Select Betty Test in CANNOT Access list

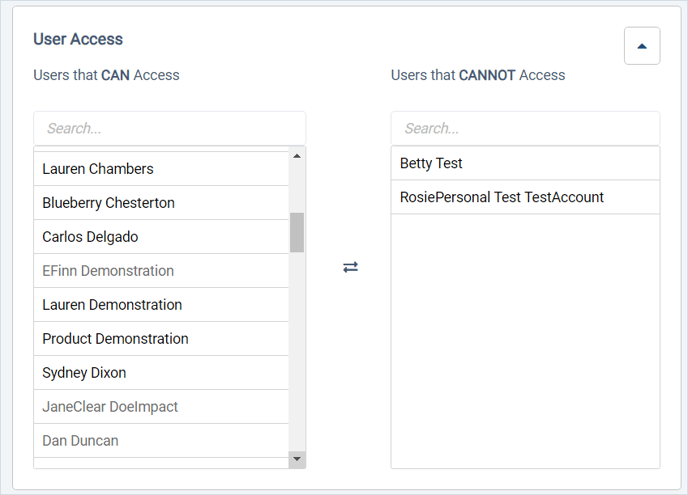pos(525,163)
